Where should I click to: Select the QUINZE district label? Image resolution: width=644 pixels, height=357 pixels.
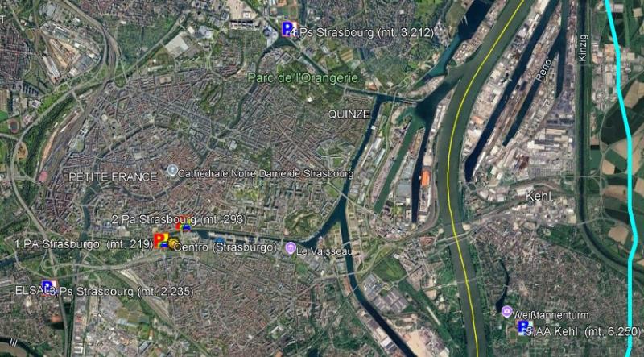[349, 114]
